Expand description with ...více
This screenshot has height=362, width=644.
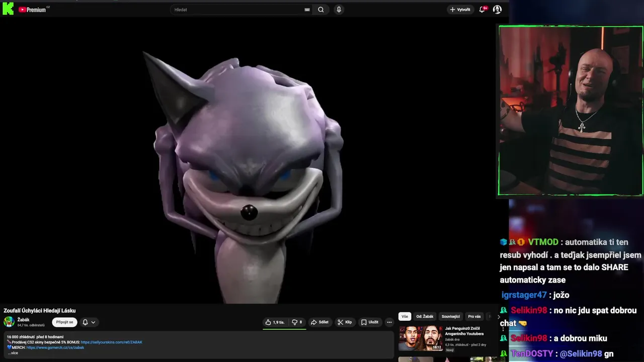pyautogui.click(x=13, y=353)
